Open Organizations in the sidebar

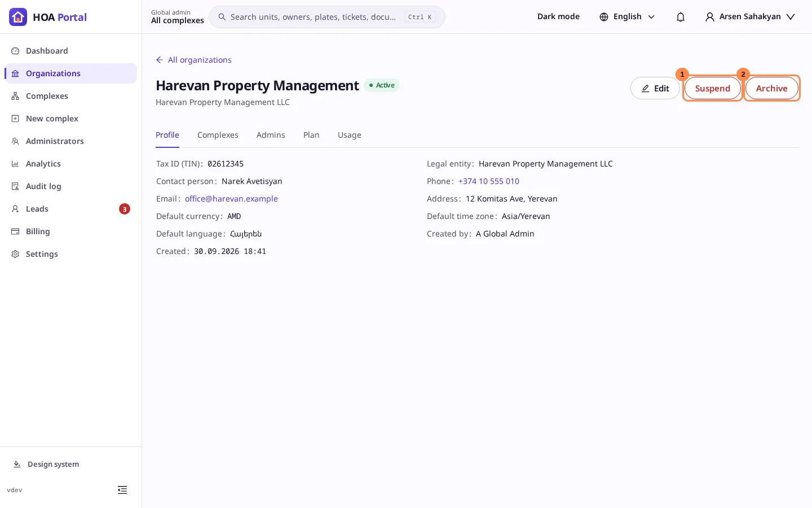click(x=71, y=73)
